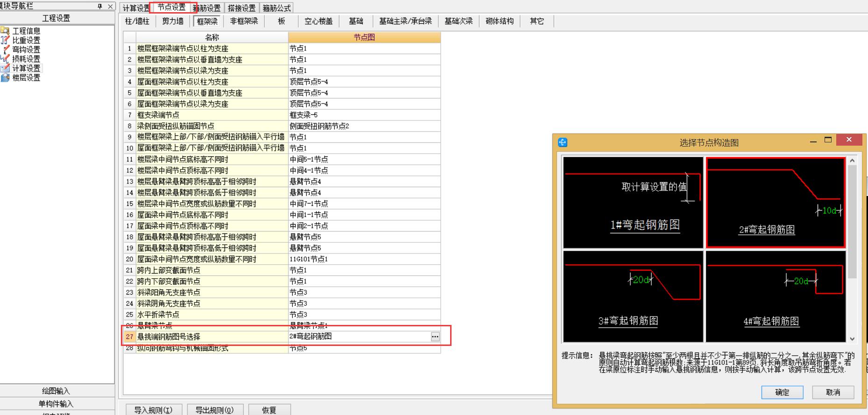Maximize the 选择节点构造图 dialog
The width and height of the screenshot is (868, 415).
pos(828,140)
